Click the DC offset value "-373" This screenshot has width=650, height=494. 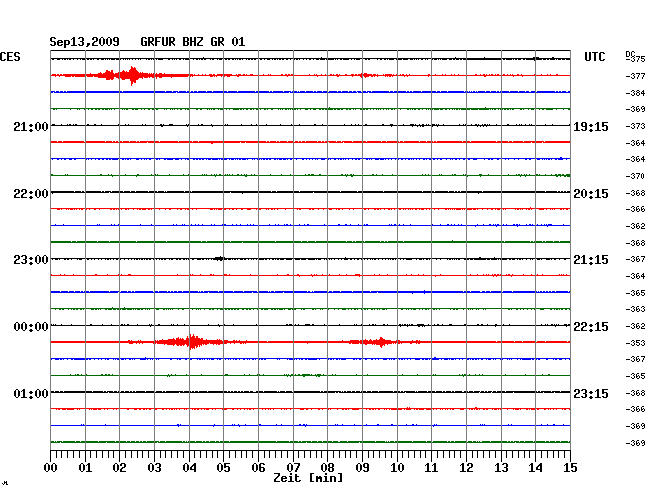pyautogui.click(x=635, y=126)
